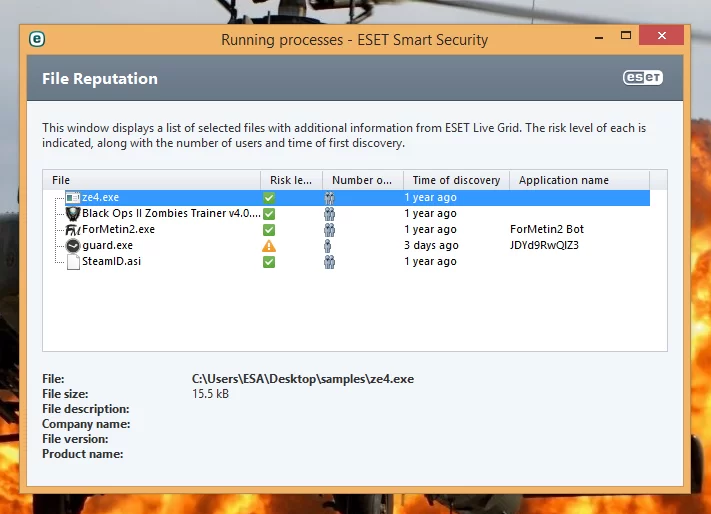Maximize the Running processes window
The image size is (711, 514).
coord(626,35)
